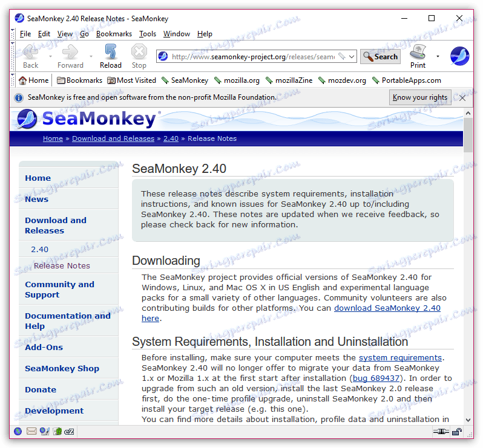Expand the URL bar history dropdown
483x448 pixels.
pyautogui.click(x=352, y=57)
